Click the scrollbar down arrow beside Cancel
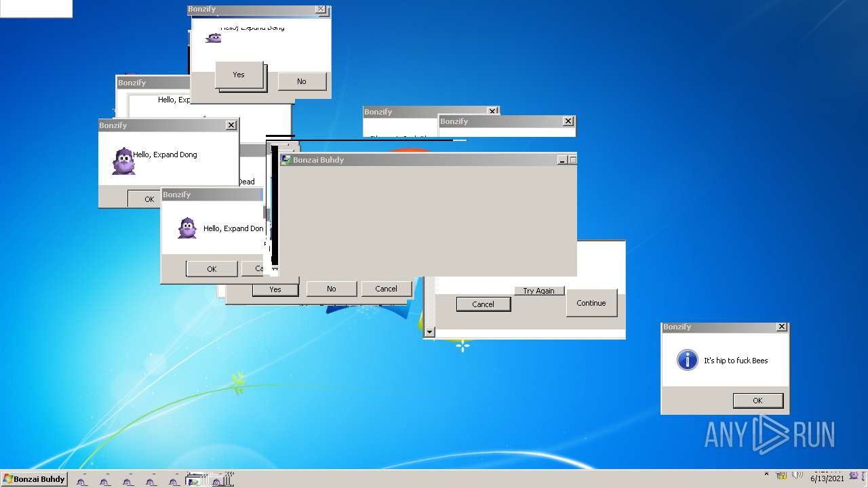 pos(429,332)
